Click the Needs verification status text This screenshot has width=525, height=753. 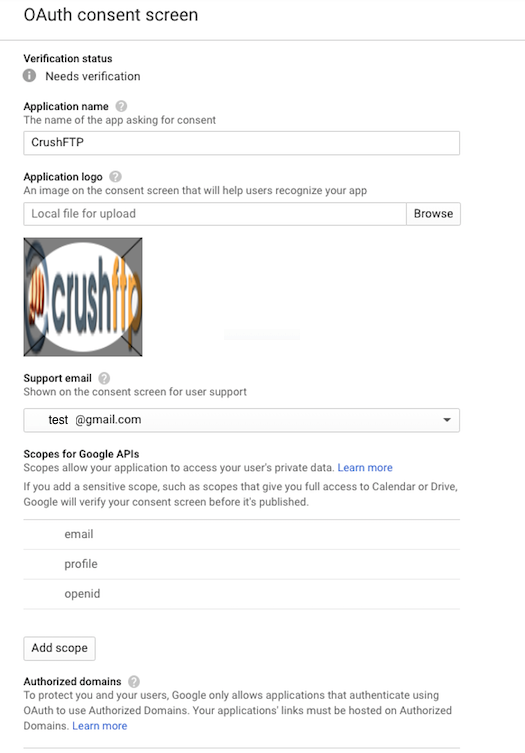(x=93, y=76)
